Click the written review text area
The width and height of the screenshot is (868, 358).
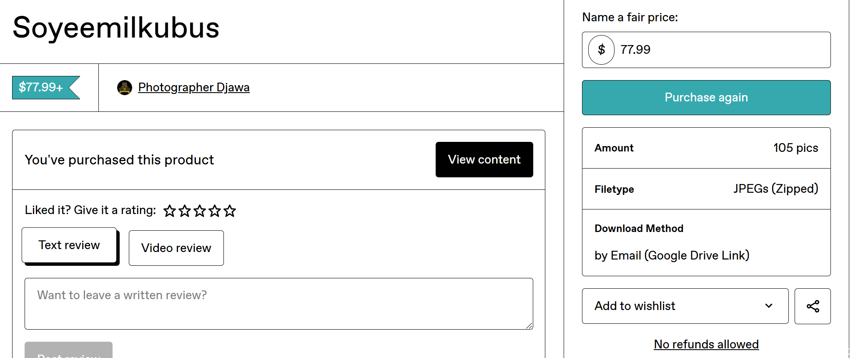pyautogui.click(x=279, y=304)
